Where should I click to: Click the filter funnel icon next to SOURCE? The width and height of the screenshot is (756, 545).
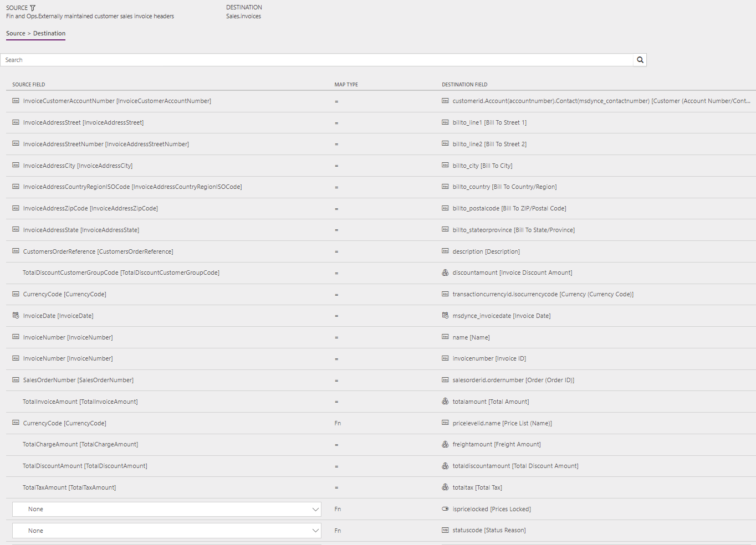(x=32, y=8)
